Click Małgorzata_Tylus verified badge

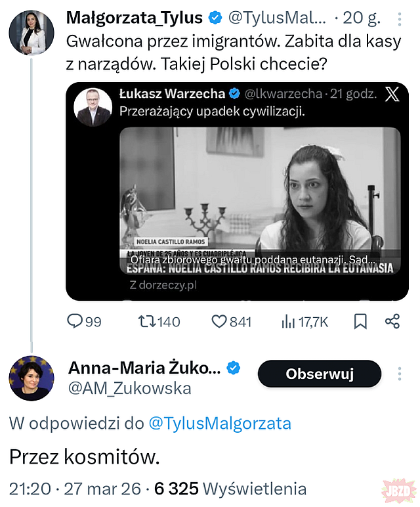pyautogui.click(x=215, y=18)
